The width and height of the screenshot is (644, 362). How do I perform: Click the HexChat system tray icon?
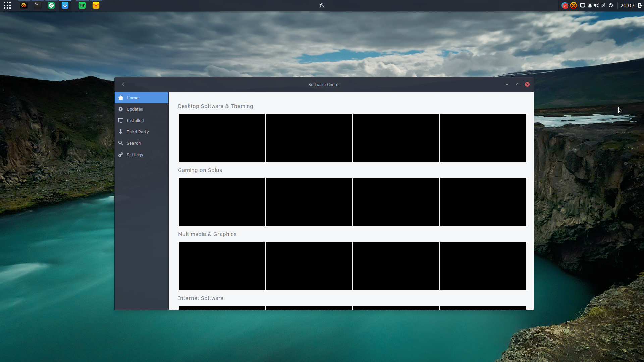574,5
